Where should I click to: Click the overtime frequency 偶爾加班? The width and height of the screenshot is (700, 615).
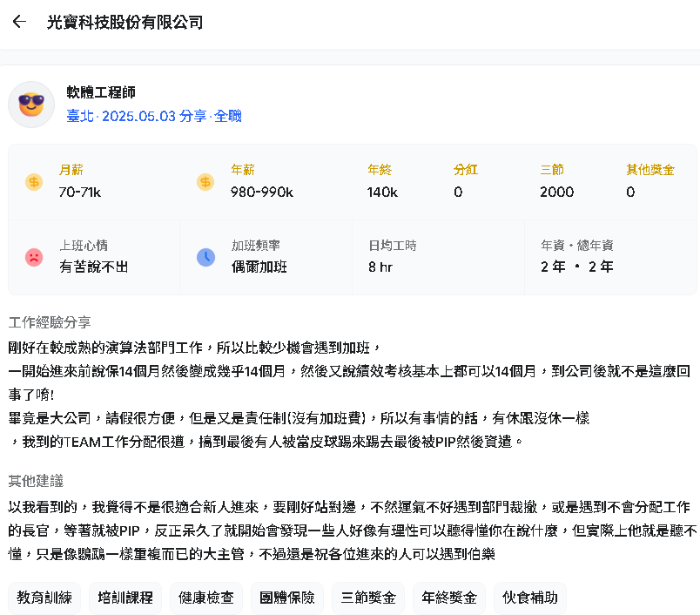259,267
